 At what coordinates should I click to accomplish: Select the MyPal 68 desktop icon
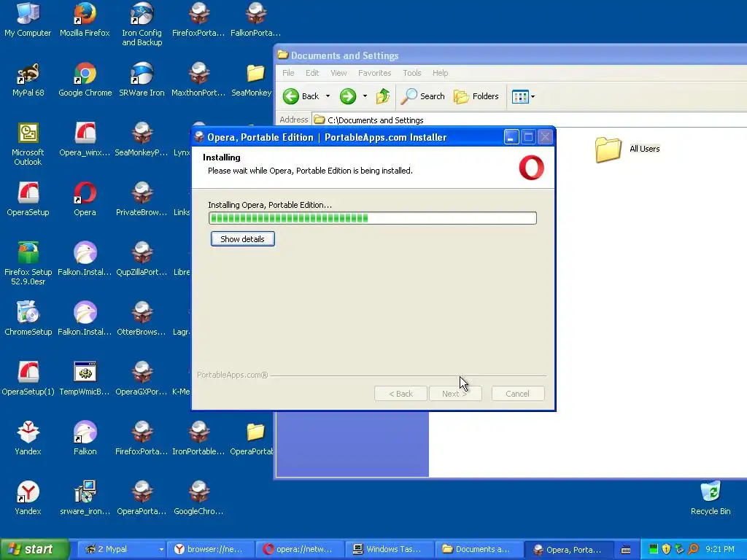[28, 79]
